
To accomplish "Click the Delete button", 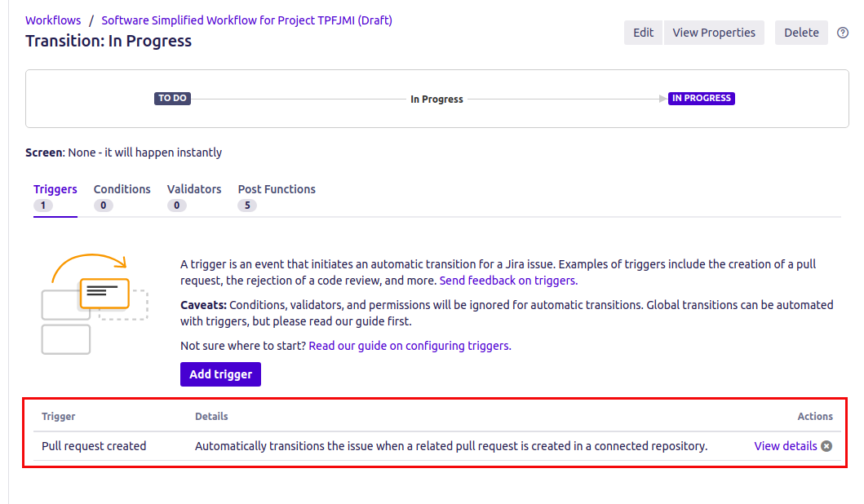I will pos(801,33).
